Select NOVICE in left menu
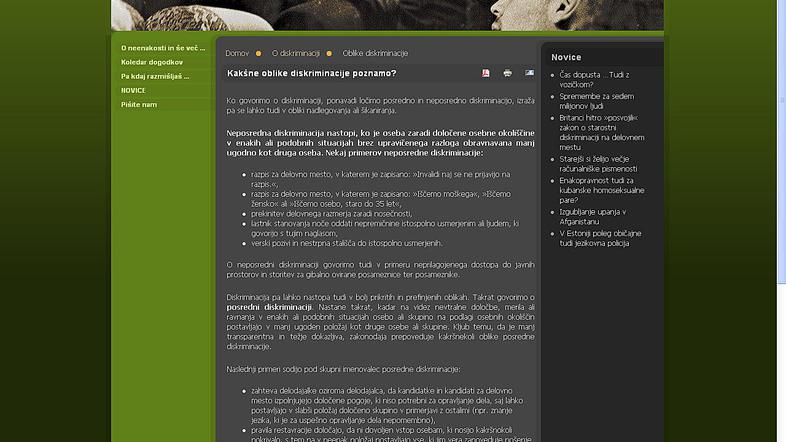This screenshot has width=786, height=442. 133,90
